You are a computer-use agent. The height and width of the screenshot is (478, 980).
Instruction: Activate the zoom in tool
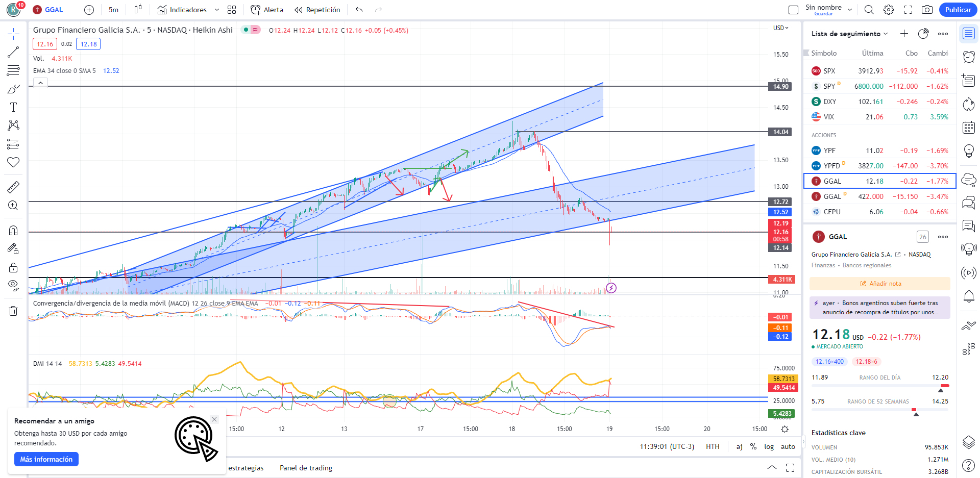(13, 205)
